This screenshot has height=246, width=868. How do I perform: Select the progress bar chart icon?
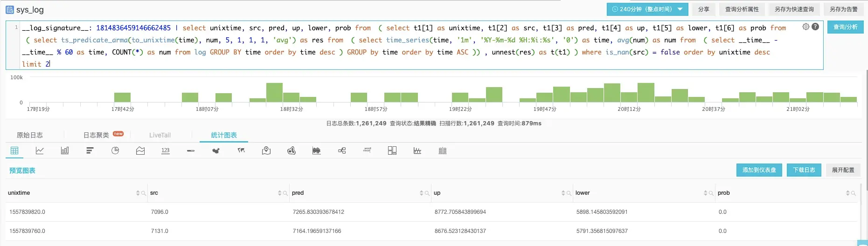click(191, 150)
